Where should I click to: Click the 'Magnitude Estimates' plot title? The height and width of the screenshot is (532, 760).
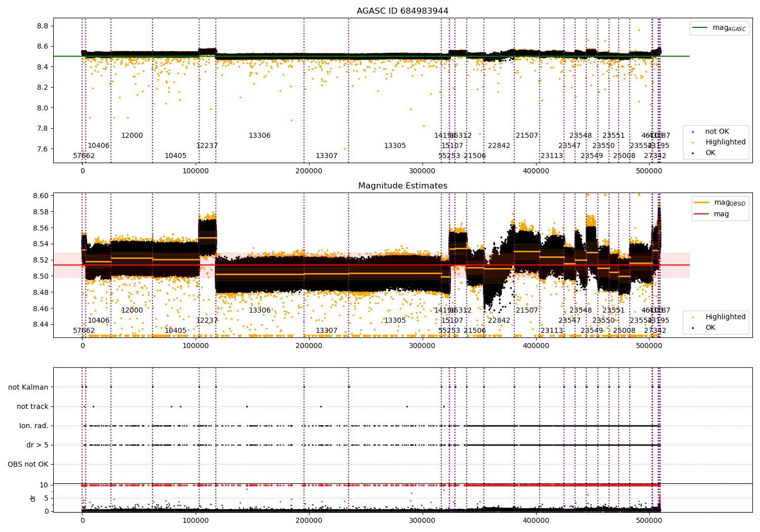[x=402, y=186]
